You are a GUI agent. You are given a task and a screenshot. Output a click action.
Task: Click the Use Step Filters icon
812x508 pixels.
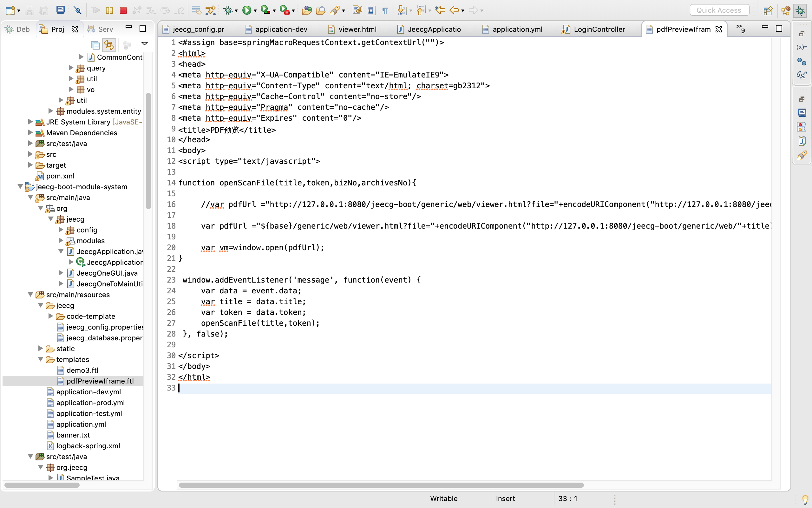point(210,10)
